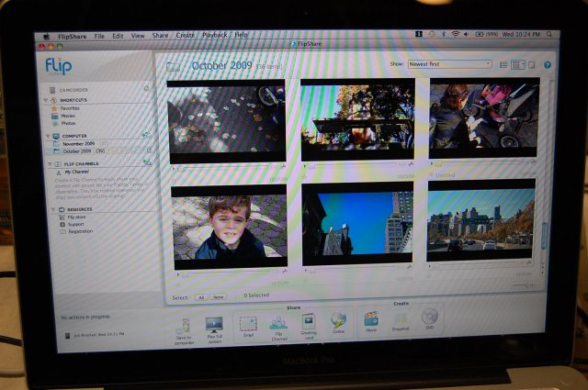Open the Share menu in menu bar
588x390 pixels.
tap(160, 35)
